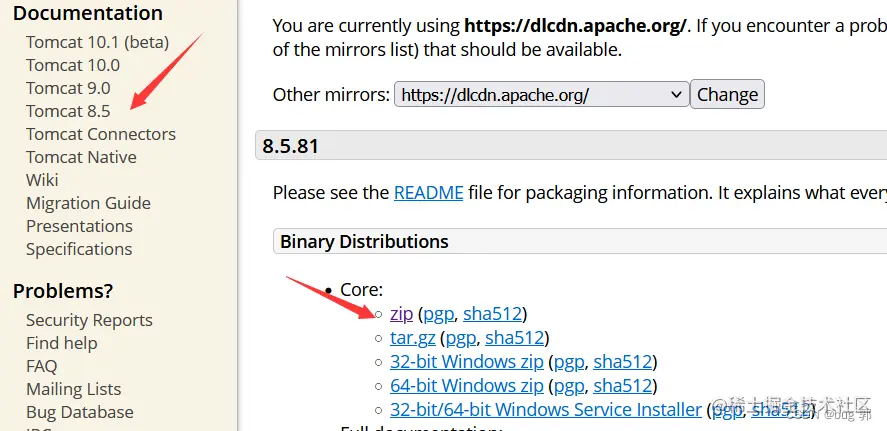Screen dimensions: 887x431
Task: Open the Migration Guide link
Action: pos(88,203)
